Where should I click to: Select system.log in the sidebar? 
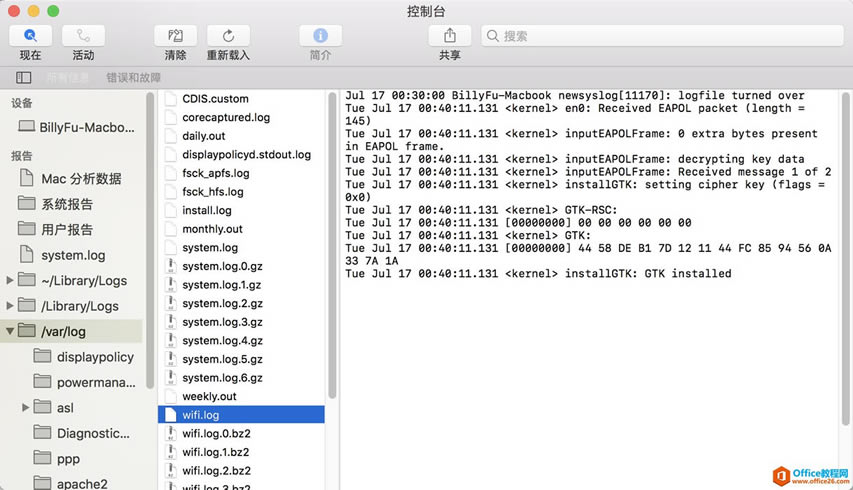(63, 255)
